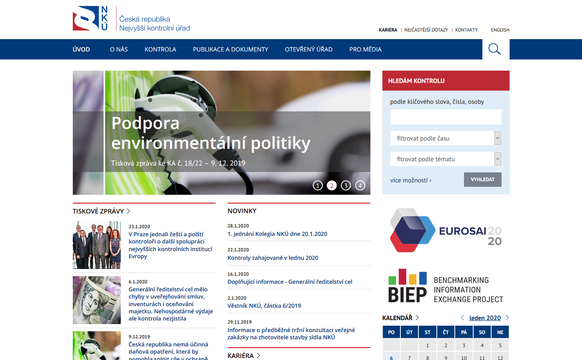Open the BIEP benchmarking project banner
The width and height of the screenshot is (582, 360).
(445, 286)
